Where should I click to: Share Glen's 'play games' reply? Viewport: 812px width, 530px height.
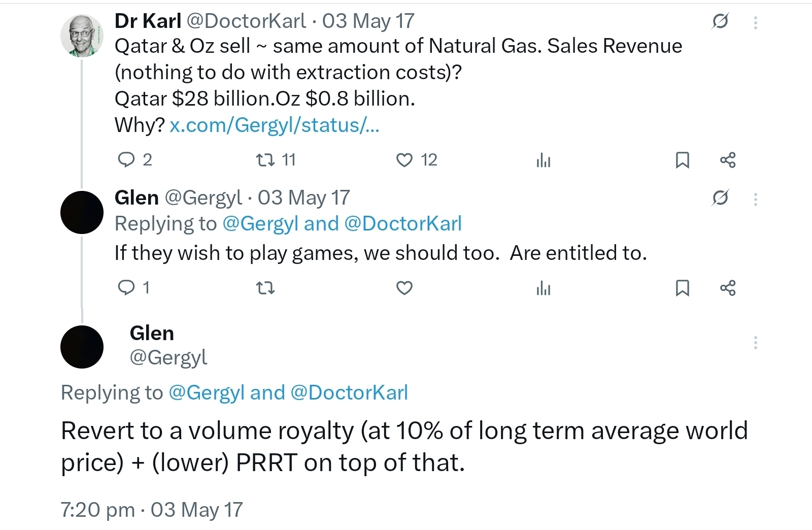pos(727,288)
